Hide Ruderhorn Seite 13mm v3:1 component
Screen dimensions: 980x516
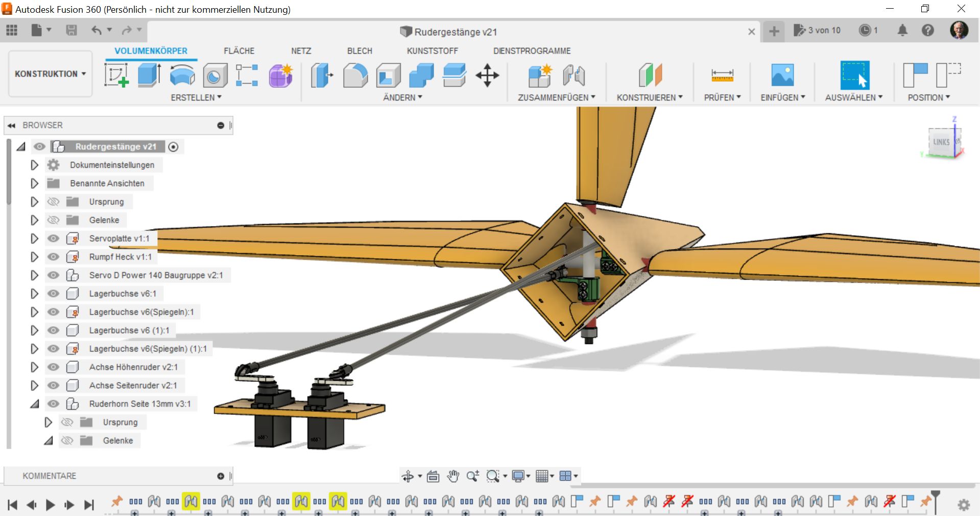coord(53,404)
